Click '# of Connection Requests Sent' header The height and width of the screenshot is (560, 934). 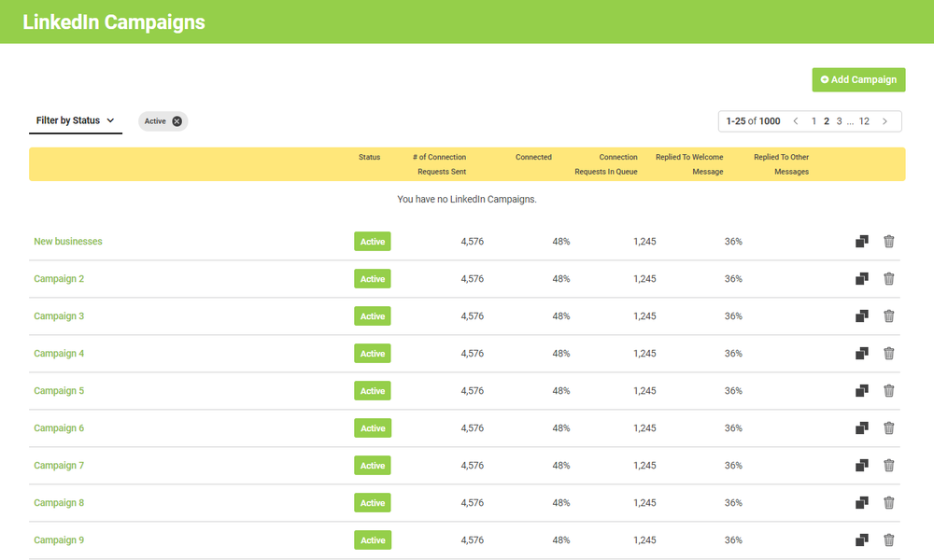440,164
